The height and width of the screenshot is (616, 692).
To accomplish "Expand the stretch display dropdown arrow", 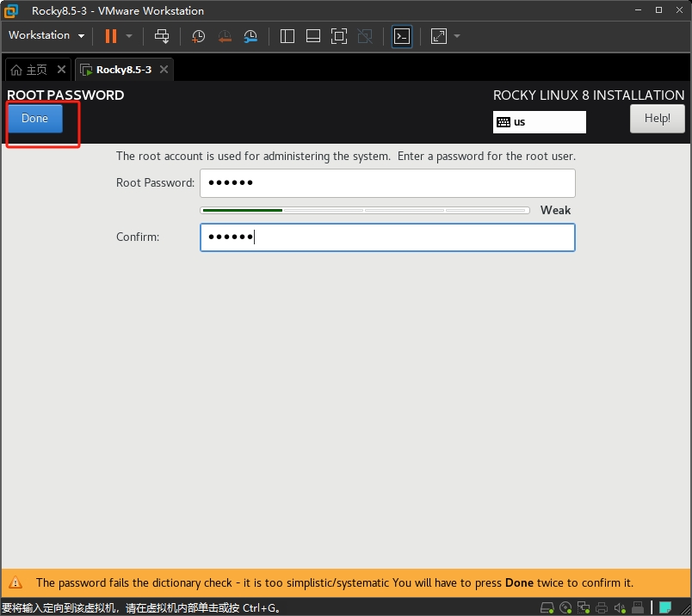I will [457, 36].
